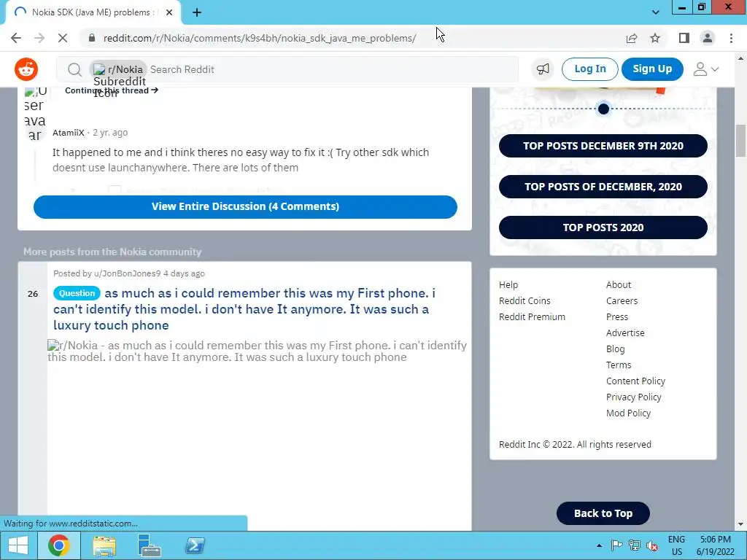747x560 pixels.
Task: Click the site padlock icon
Action: 92,38
